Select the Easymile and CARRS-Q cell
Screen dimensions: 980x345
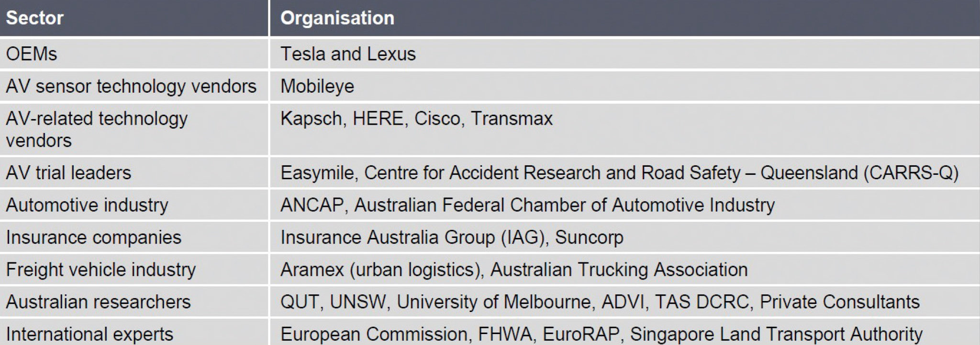pos(625,172)
